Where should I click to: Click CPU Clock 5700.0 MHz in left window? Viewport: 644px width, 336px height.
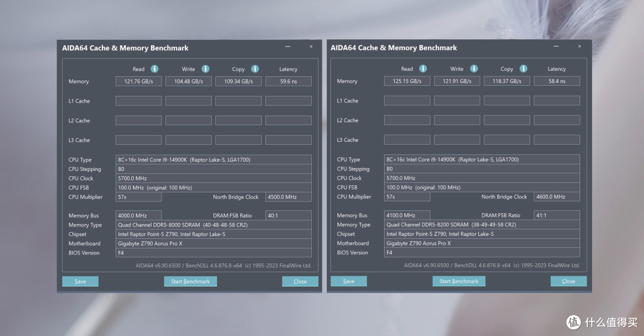[213, 179]
